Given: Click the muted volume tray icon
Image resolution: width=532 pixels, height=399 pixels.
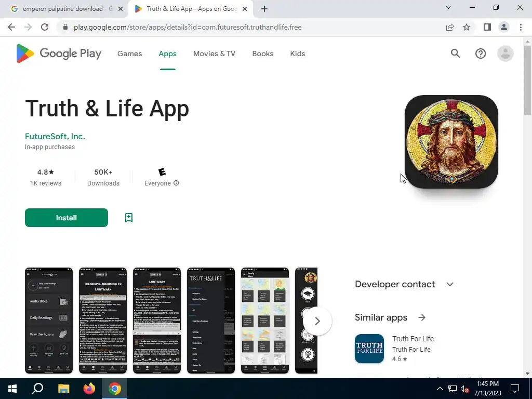Looking at the screenshot, I should click(x=465, y=389).
